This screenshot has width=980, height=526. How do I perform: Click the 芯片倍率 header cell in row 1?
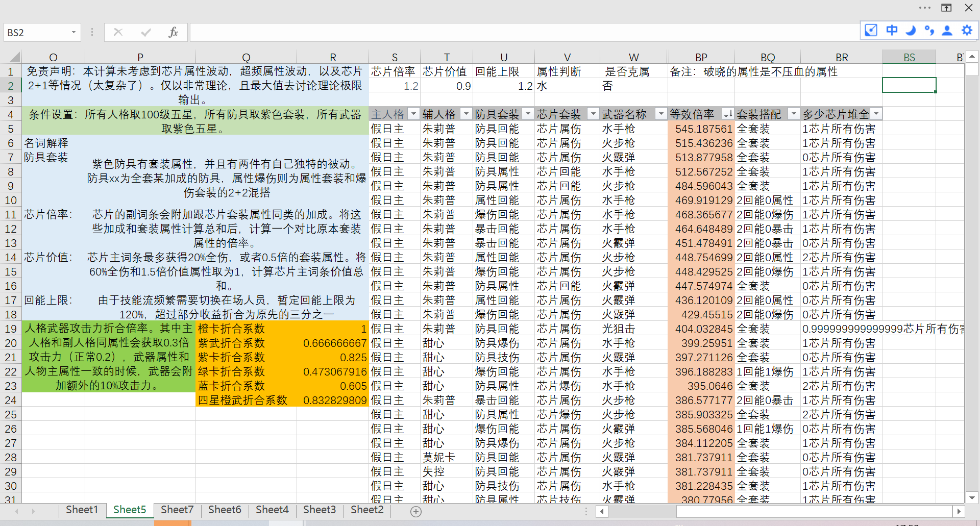click(395, 71)
